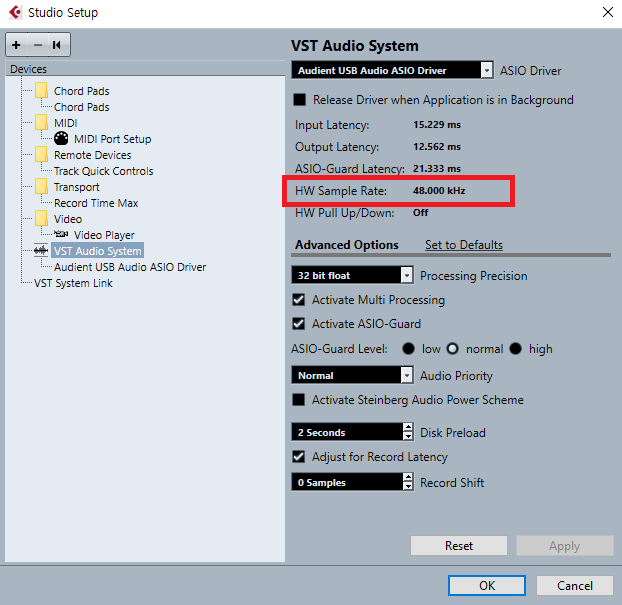
Task: Click the Cubase logo in title bar
Action: pyautogui.click(x=15, y=12)
